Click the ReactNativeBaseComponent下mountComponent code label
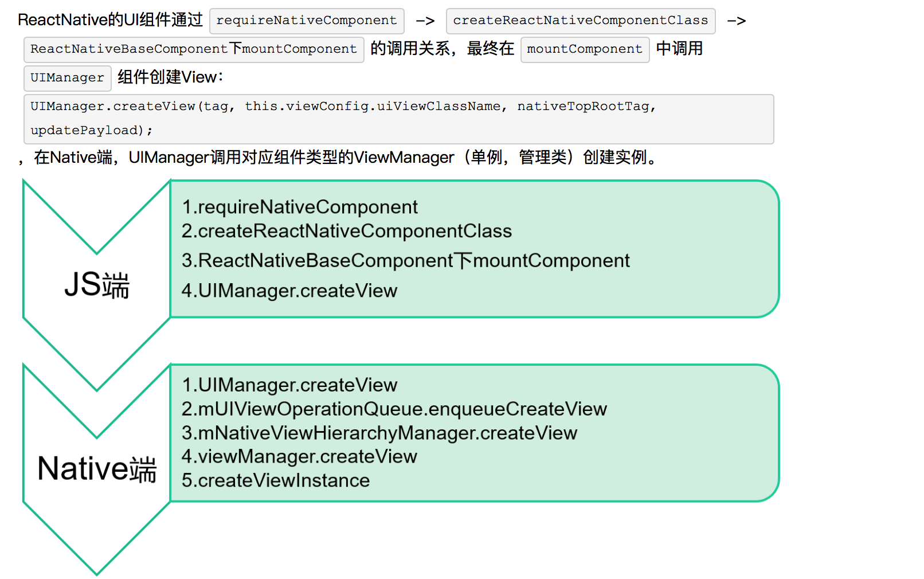This screenshot has width=924, height=579. (x=193, y=49)
